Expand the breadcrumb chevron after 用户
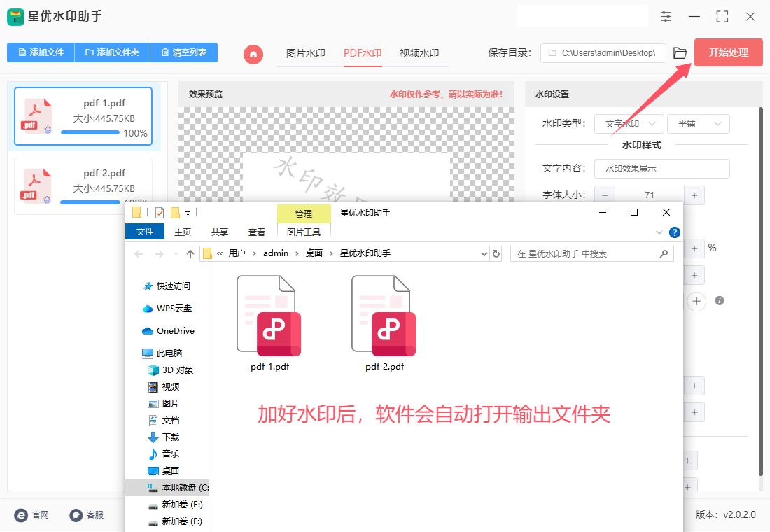Viewport: 770px width, 532px height. (254, 254)
